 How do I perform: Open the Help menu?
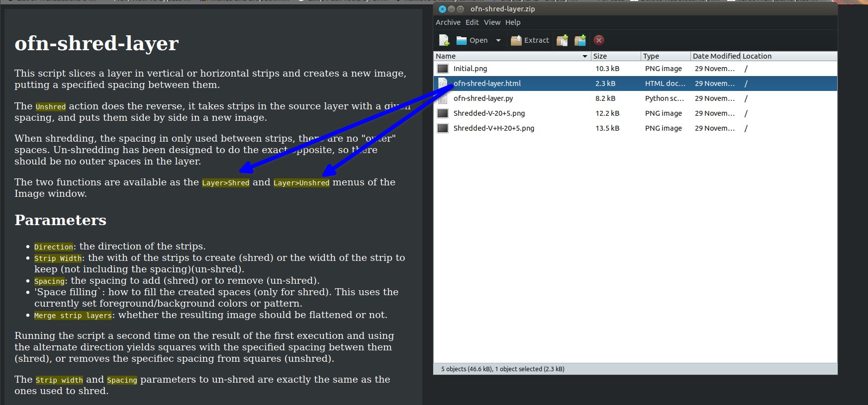point(513,22)
